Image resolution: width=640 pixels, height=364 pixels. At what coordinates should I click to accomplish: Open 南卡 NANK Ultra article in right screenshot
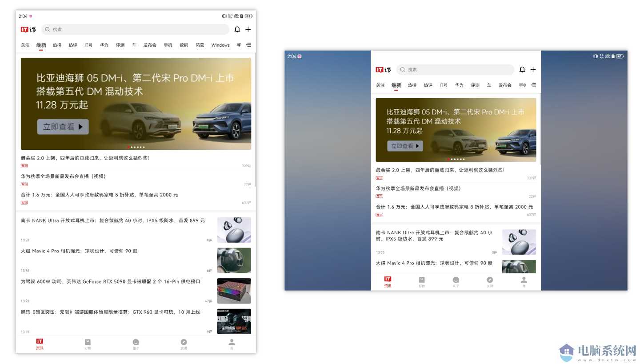pyautogui.click(x=434, y=236)
